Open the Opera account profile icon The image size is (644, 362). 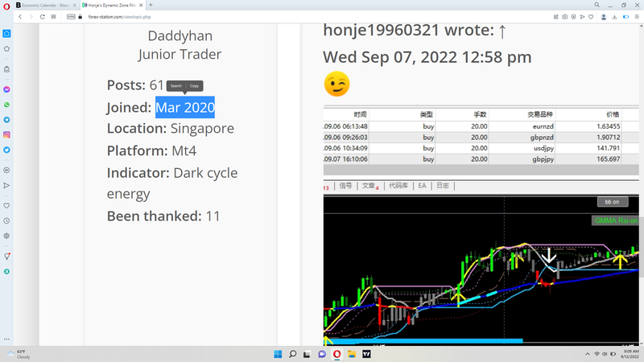[604, 17]
